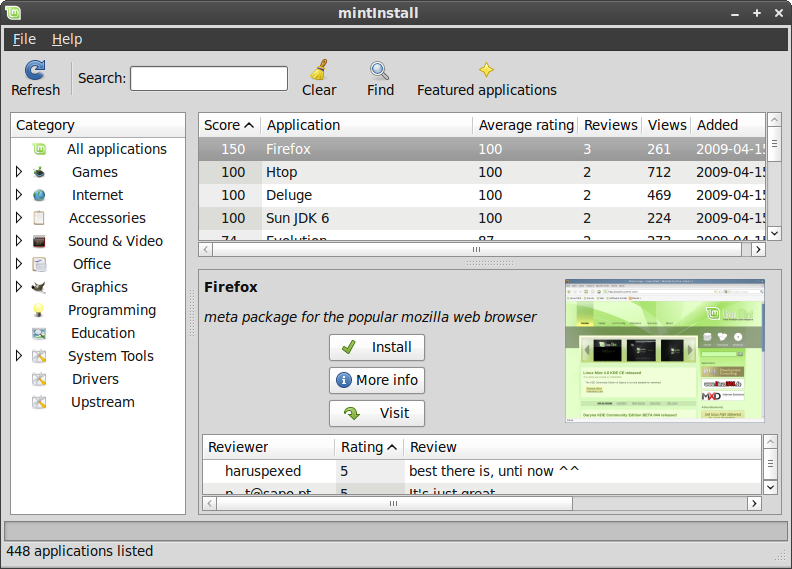Click the Upstream category label
Image resolution: width=792 pixels, height=569 pixels.
(x=103, y=402)
